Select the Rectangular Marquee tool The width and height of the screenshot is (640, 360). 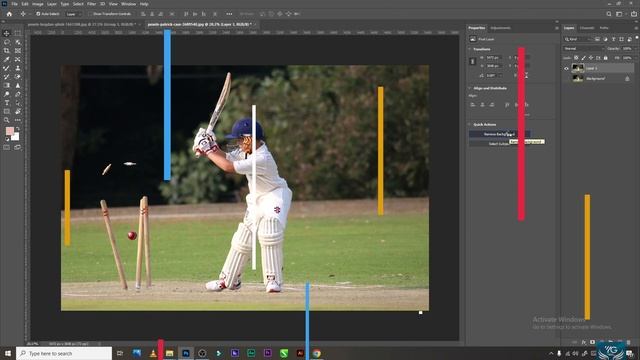click(18, 33)
